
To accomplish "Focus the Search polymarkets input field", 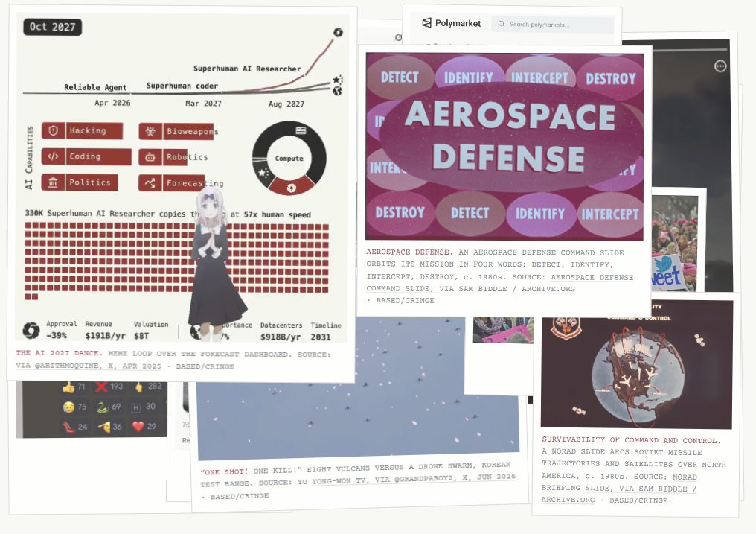I will (553, 24).
